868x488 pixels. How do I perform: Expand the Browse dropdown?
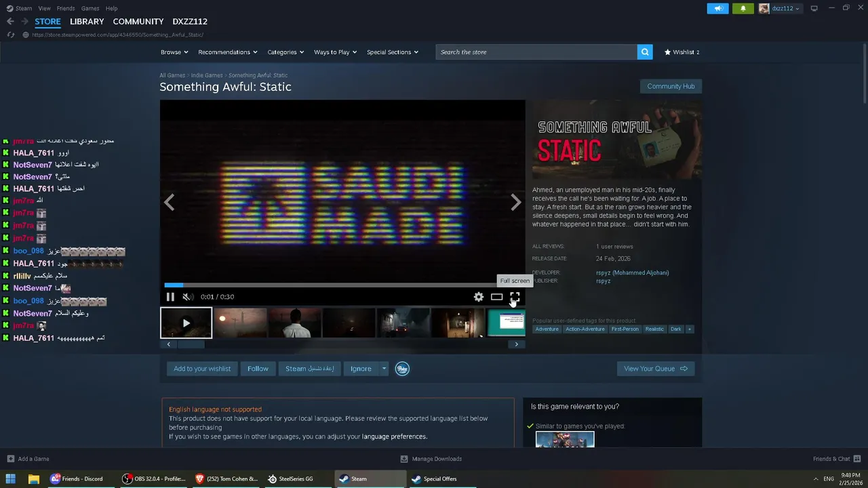(174, 52)
